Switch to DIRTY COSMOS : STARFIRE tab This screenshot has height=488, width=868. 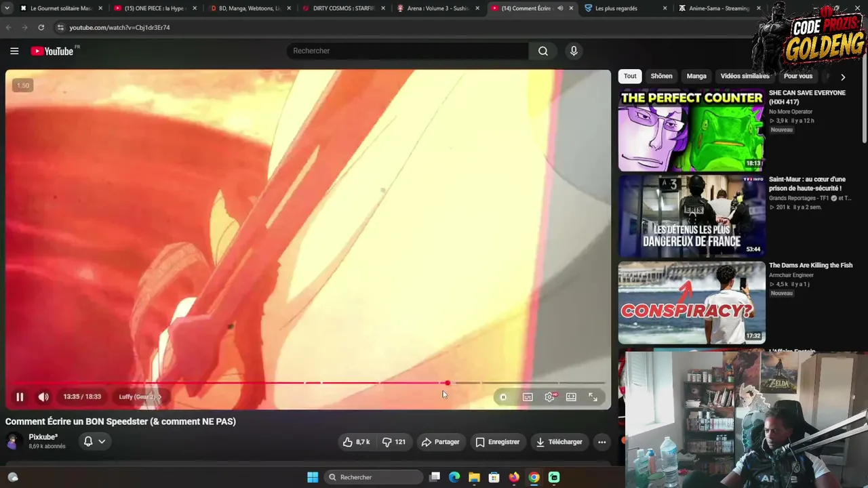343,8
